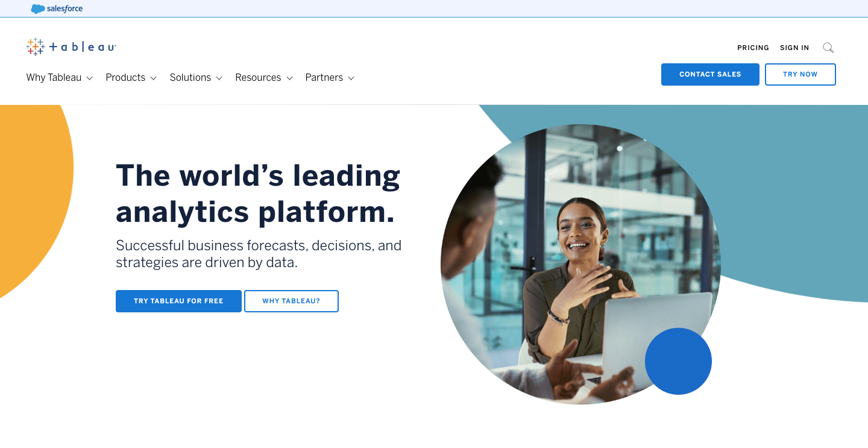Click the subtext "Successful business forecasts, decisions, and strategies"

(x=259, y=254)
